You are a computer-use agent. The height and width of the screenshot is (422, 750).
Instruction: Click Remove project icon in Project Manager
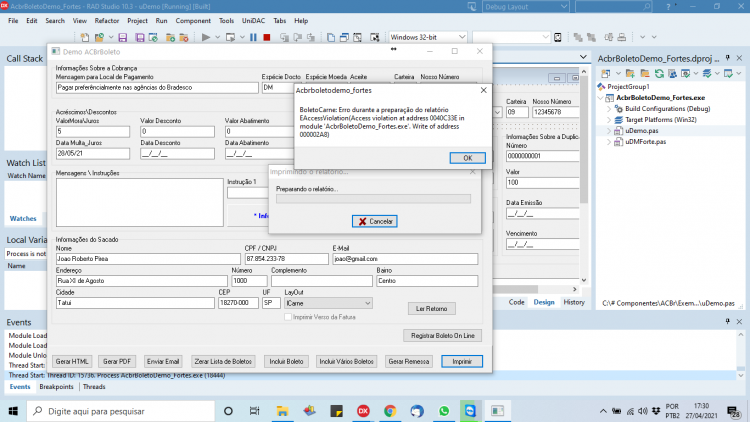[x=645, y=74]
